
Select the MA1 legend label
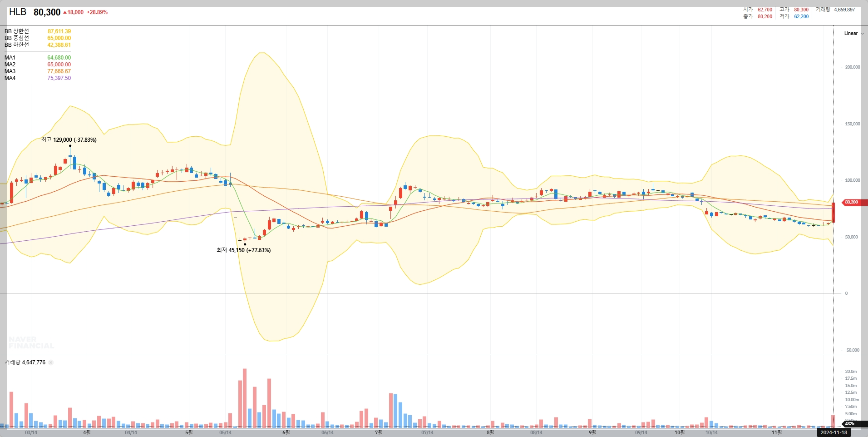click(x=10, y=58)
